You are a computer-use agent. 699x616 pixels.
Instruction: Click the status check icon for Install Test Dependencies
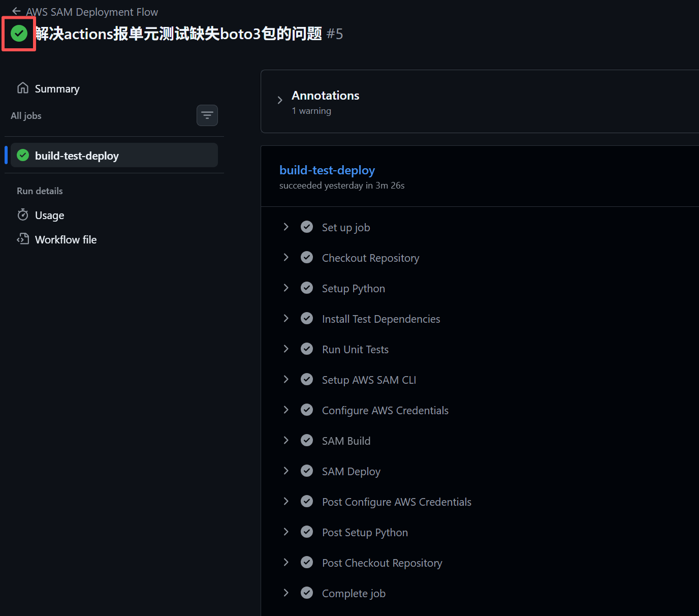[x=307, y=318]
